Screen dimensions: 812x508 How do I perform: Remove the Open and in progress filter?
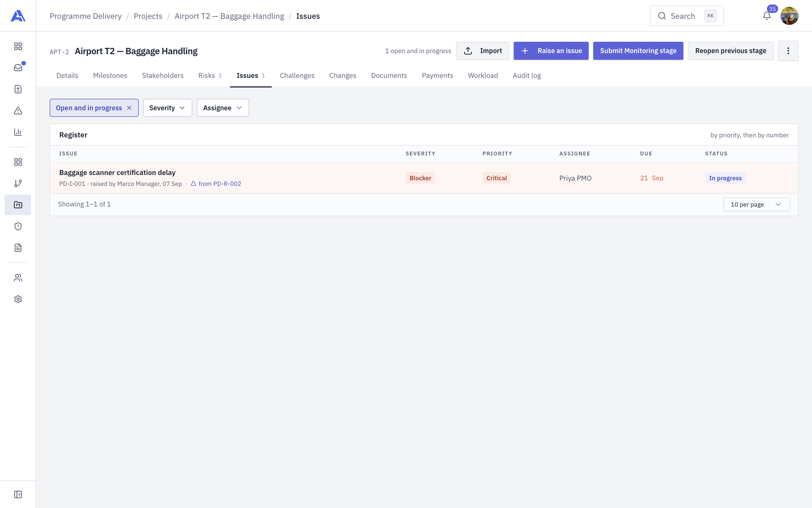[129, 108]
